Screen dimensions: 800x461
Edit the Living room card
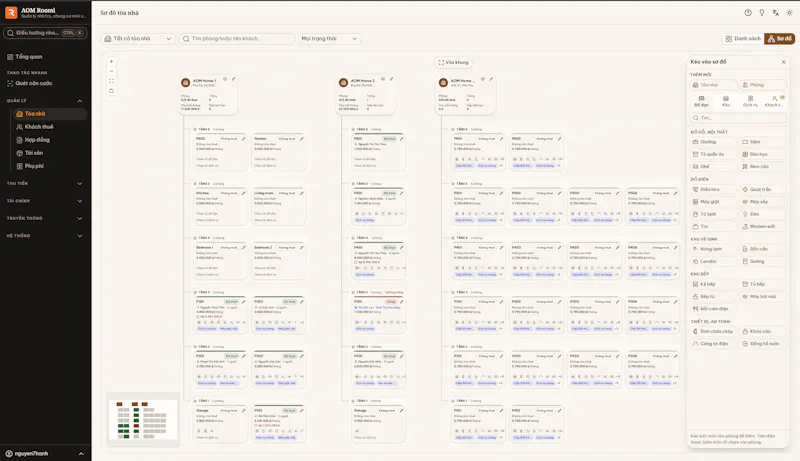pos(302,193)
